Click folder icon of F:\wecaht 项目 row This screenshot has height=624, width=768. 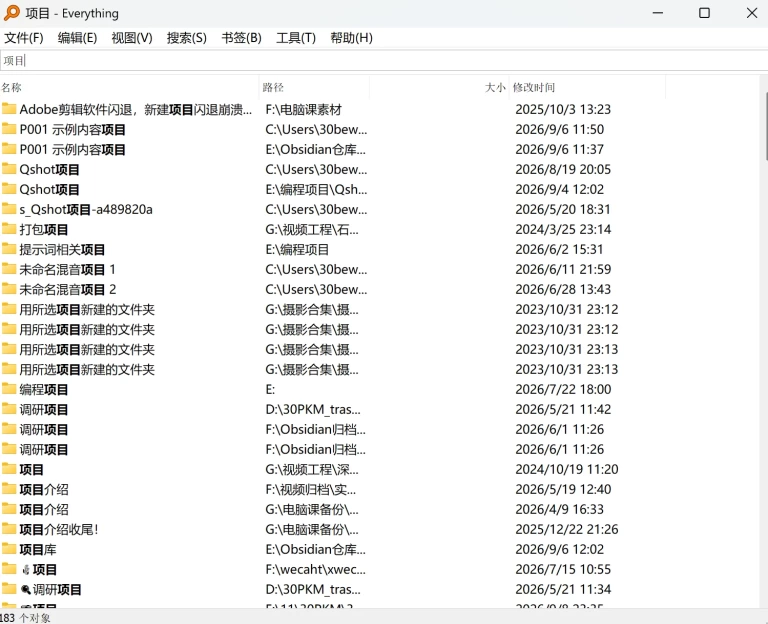(9, 569)
